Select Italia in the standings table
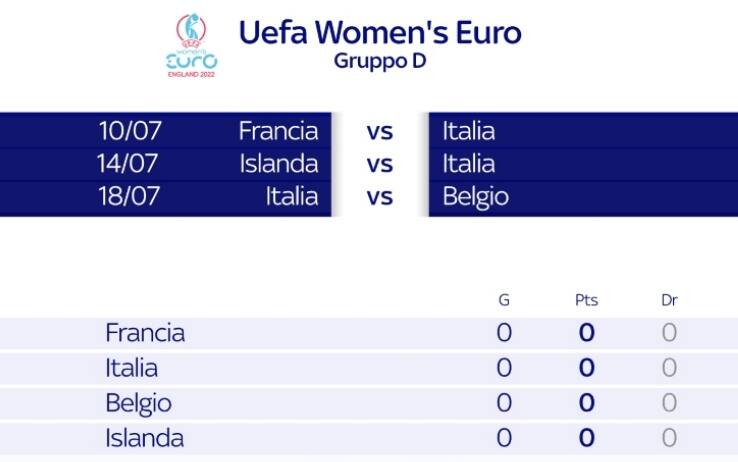The height and width of the screenshot is (462, 738). [131, 368]
